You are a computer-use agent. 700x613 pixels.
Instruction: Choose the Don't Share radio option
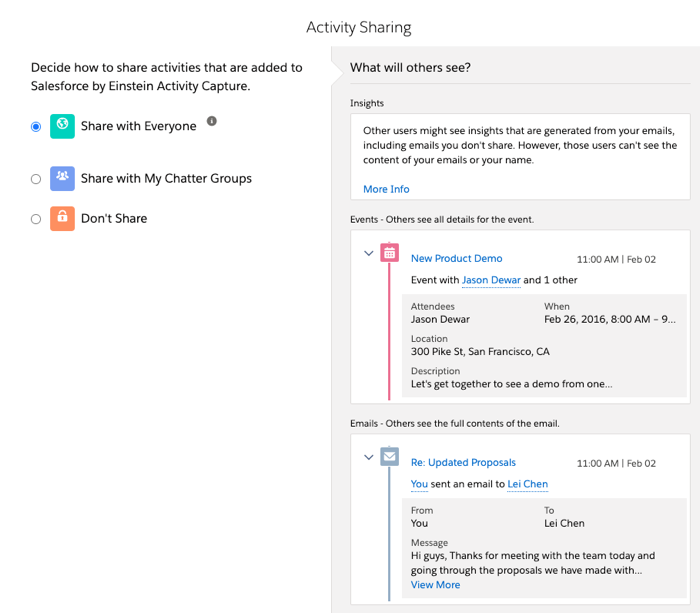[36, 219]
